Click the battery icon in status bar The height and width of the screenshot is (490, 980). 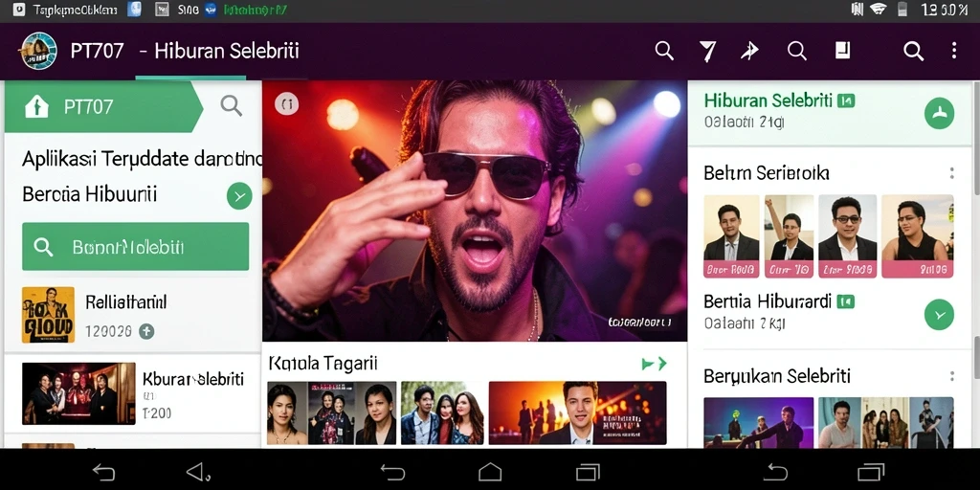click(902, 10)
